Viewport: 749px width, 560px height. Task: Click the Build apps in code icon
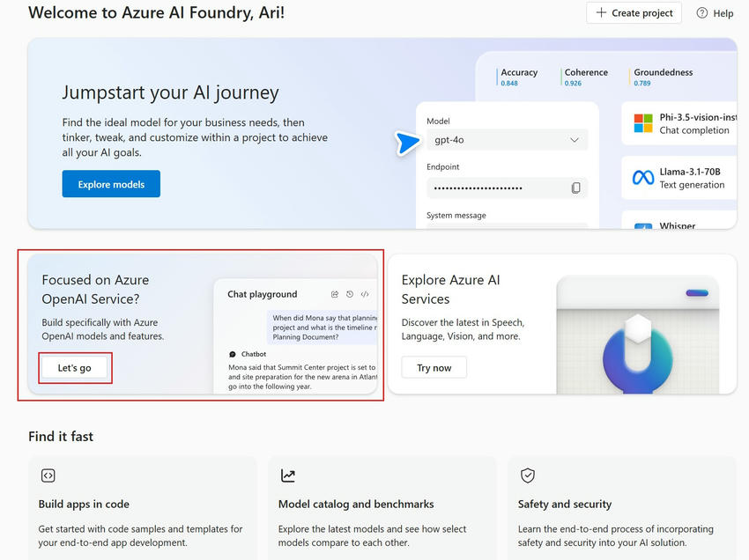[48, 475]
